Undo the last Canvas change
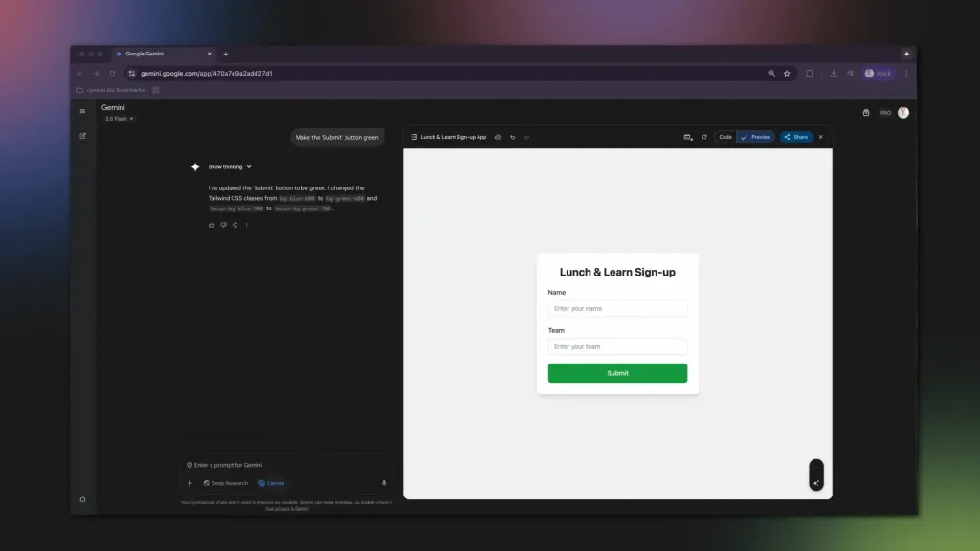Image resolution: width=980 pixels, height=551 pixels. click(x=513, y=137)
